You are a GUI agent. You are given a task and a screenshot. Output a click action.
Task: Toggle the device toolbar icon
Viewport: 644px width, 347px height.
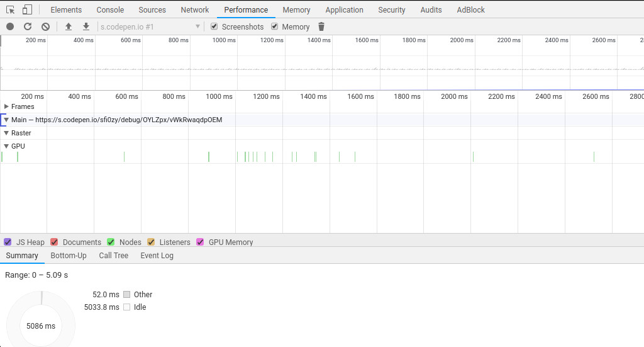tap(27, 9)
